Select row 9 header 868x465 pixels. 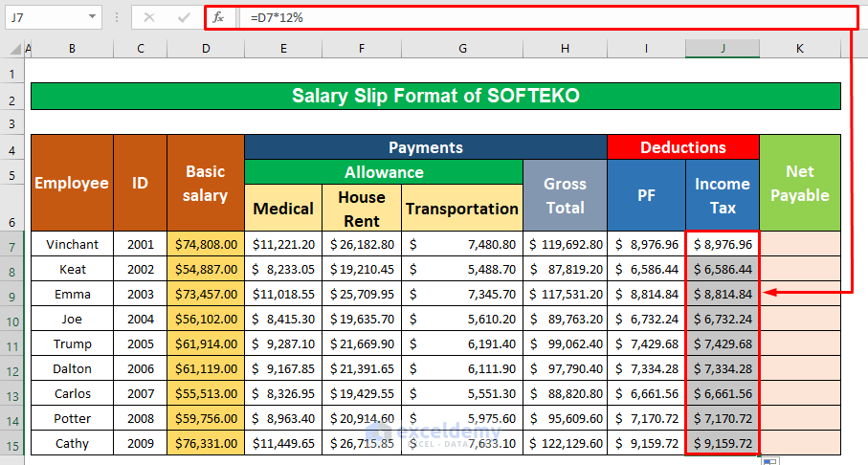tap(11, 295)
